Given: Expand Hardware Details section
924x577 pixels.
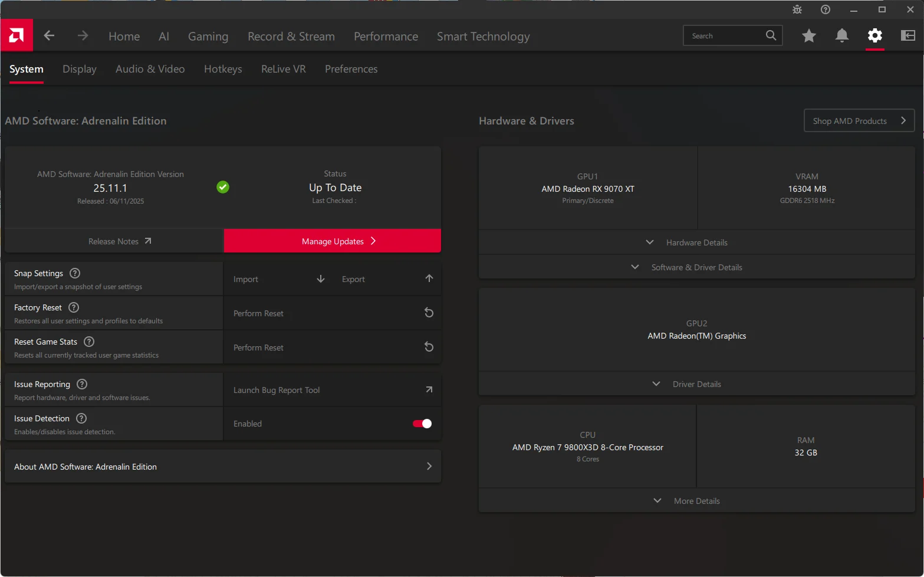Looking at the screenshot, I should pyautogui.click(x=696, y=242).
